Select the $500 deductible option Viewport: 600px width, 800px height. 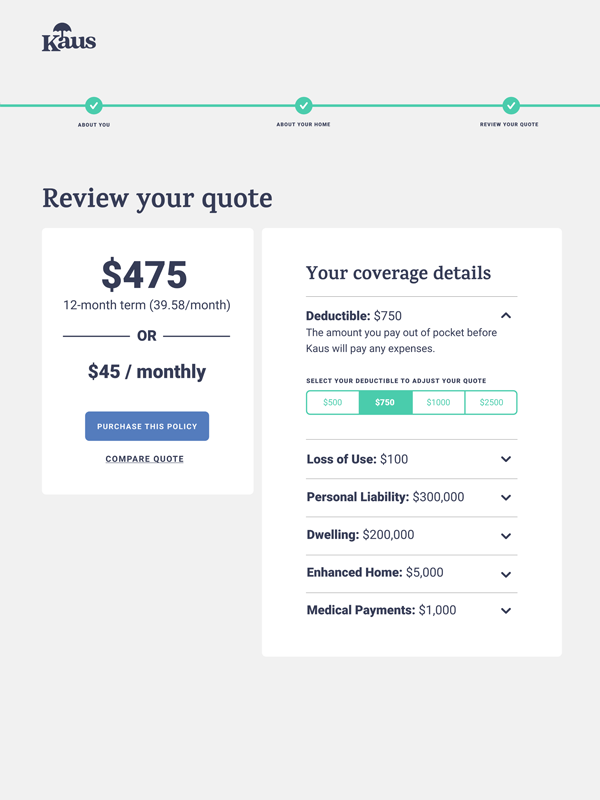click(x=333, y=403)
